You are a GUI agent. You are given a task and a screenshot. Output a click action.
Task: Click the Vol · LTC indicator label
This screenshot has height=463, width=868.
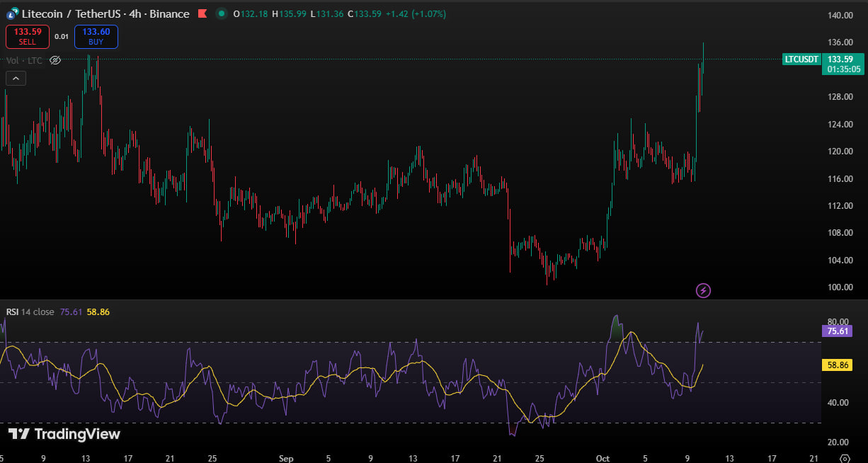tap(25, 61)
